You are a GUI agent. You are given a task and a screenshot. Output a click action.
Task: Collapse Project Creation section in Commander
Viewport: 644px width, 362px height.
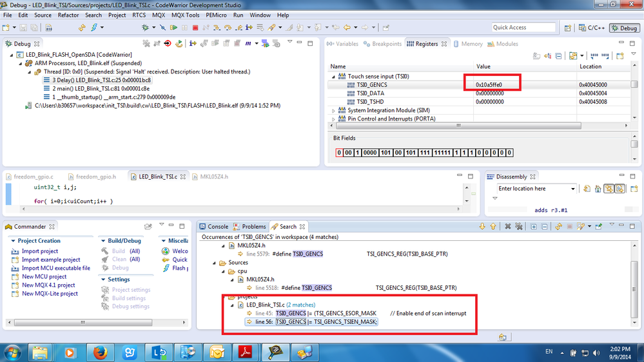pos(13,241)
